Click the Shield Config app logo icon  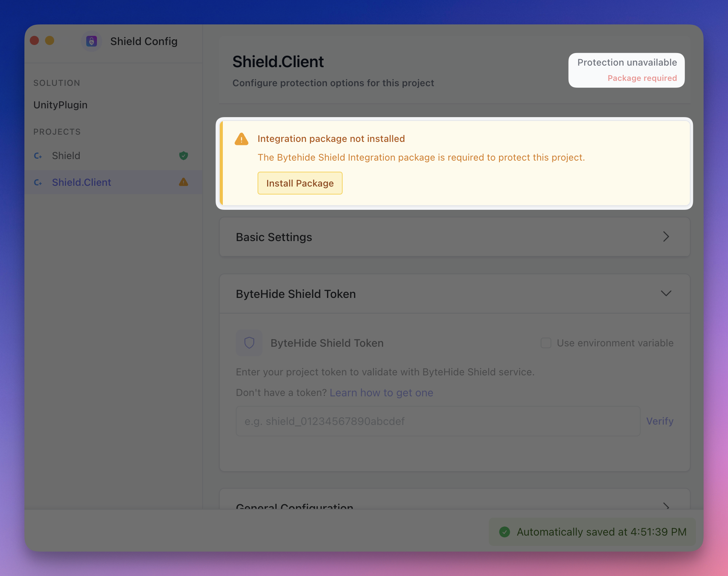click(x=92, y=41)
